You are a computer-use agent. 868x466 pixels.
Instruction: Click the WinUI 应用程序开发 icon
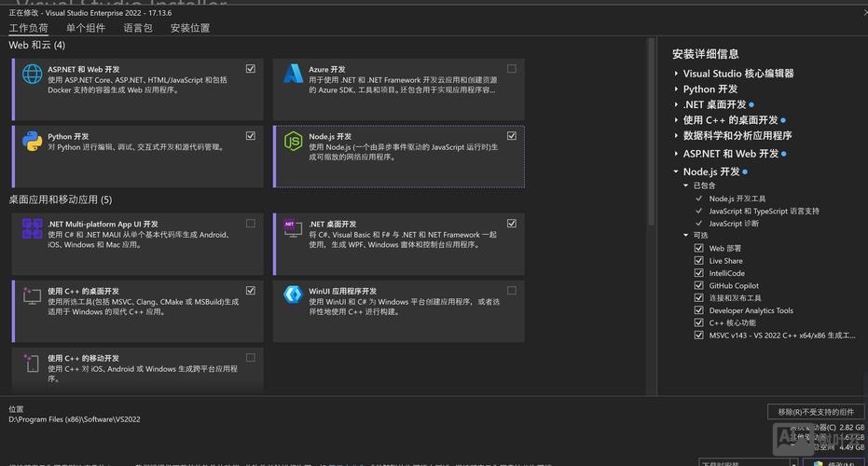pos(293,295)
